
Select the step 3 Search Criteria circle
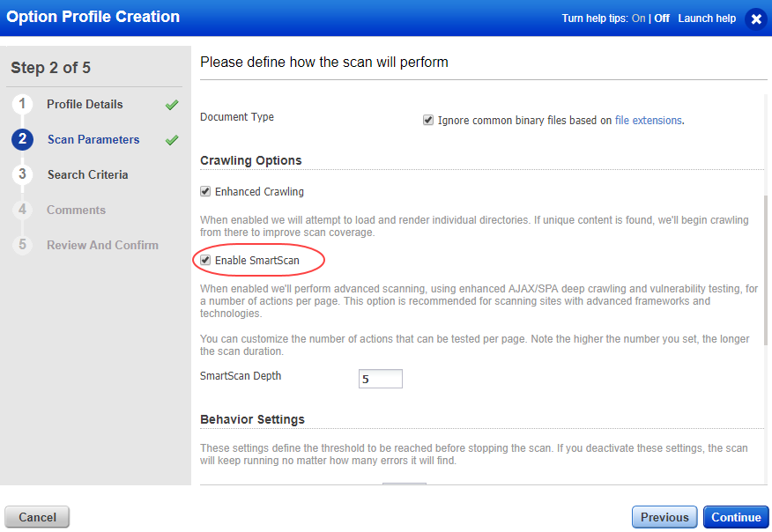(22, 174)
